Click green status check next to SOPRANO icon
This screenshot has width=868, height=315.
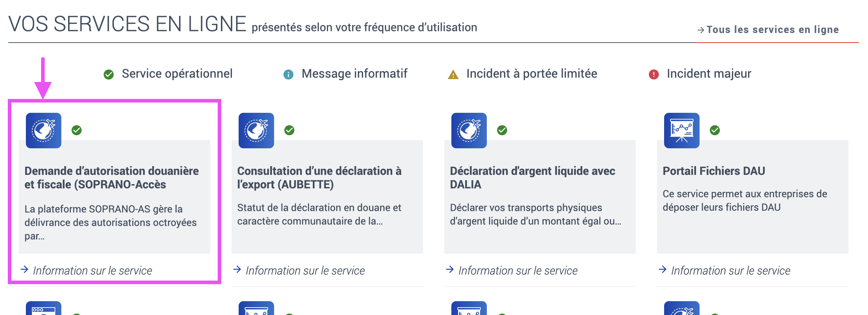tap(77, 131)
